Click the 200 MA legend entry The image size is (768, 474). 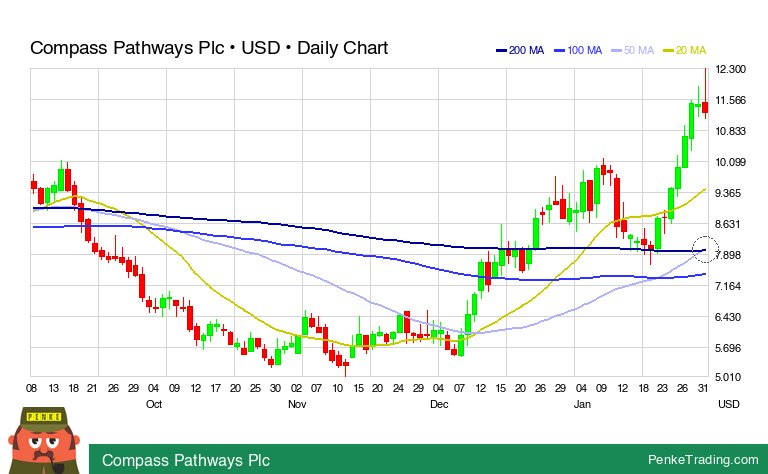click(x=520, y=50)
